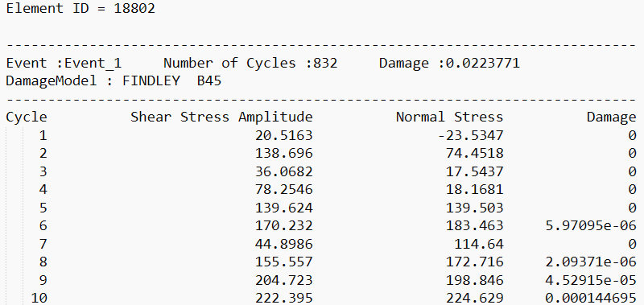Select damage value 0.000144695

pyautogui.click(x=591, y=298)
